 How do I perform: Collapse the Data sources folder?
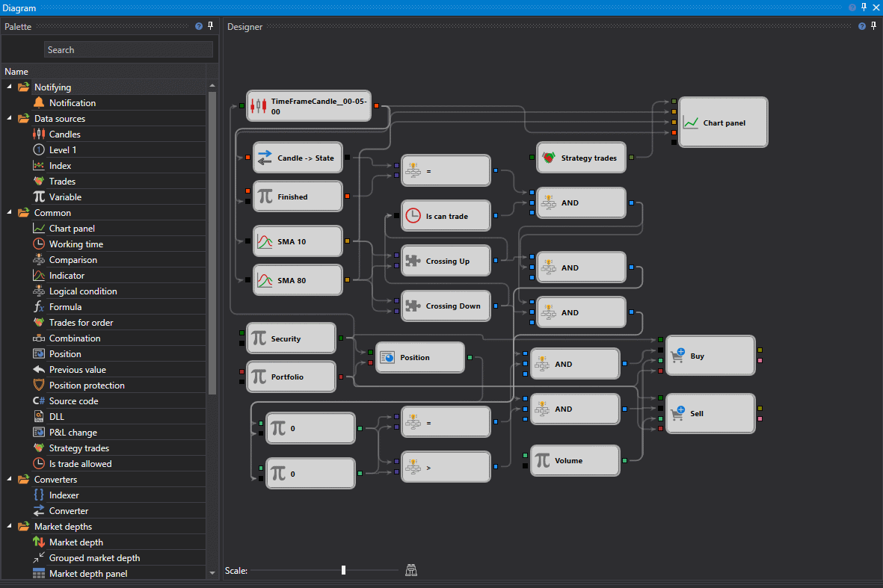[x=9, y=118]
